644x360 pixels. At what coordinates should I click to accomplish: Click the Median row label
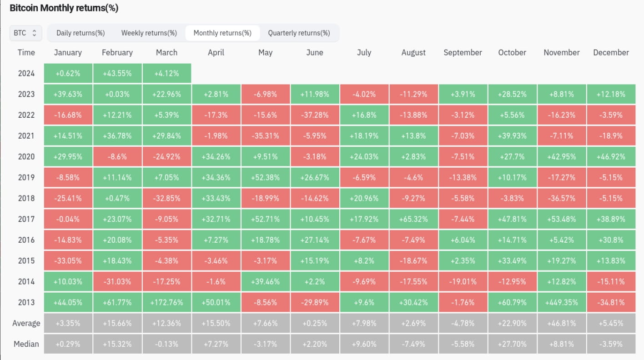click(x=26, y=344)
